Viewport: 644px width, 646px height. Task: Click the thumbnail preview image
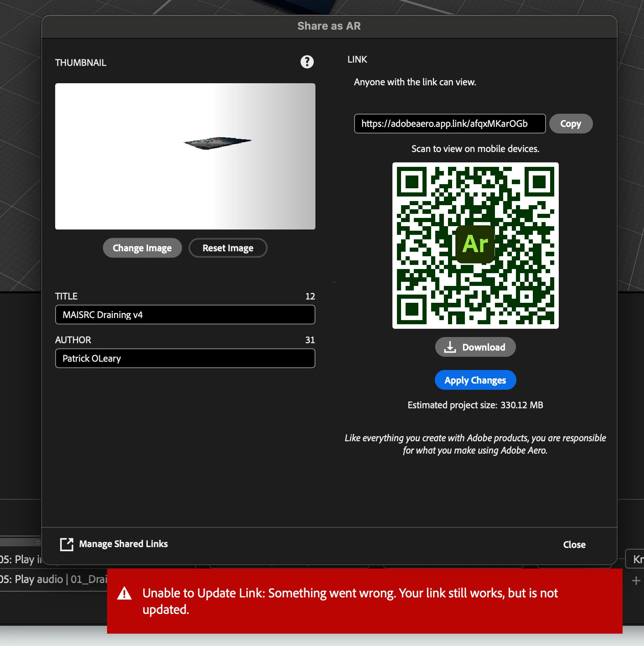click(x=185, y=156)
